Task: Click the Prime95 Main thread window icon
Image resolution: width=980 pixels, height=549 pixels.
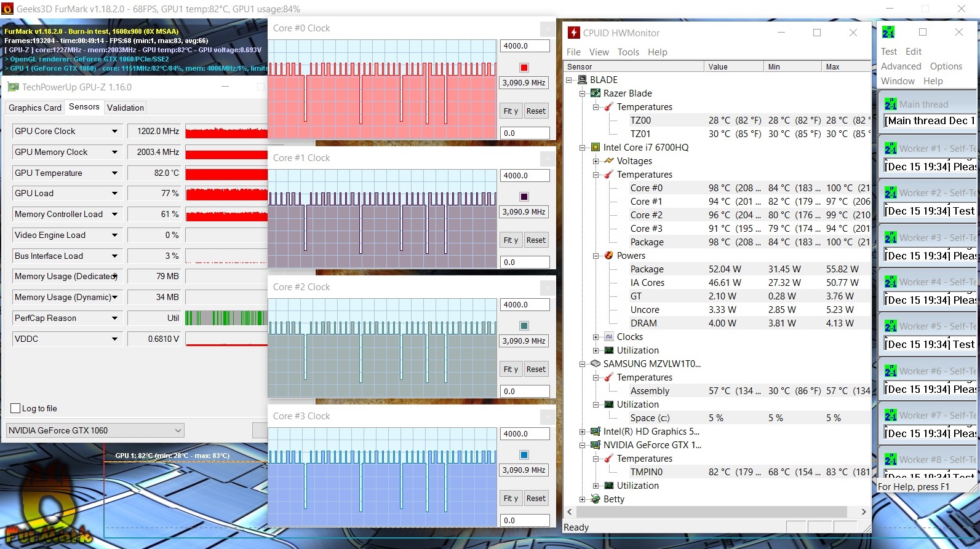Action: [890, 105]
